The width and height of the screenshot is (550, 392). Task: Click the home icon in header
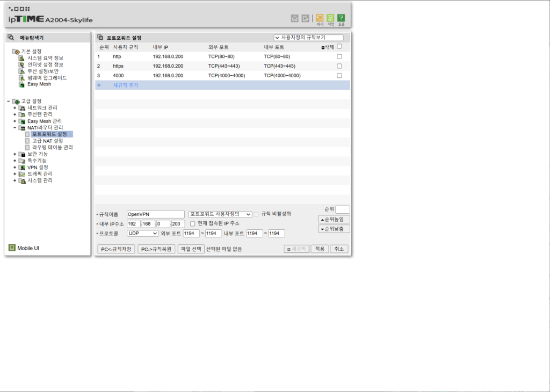point(294,18)
